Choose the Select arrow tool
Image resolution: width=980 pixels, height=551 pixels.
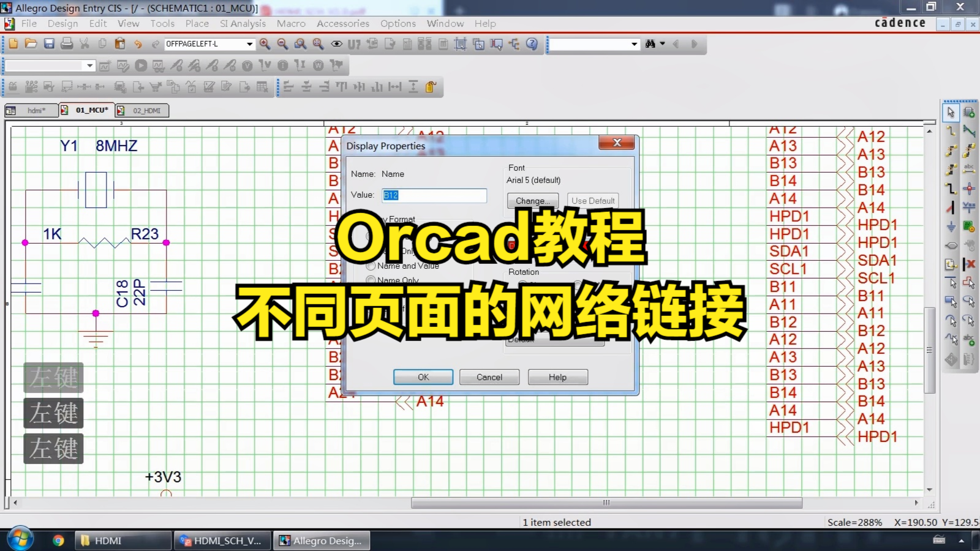tap(951, 112)
